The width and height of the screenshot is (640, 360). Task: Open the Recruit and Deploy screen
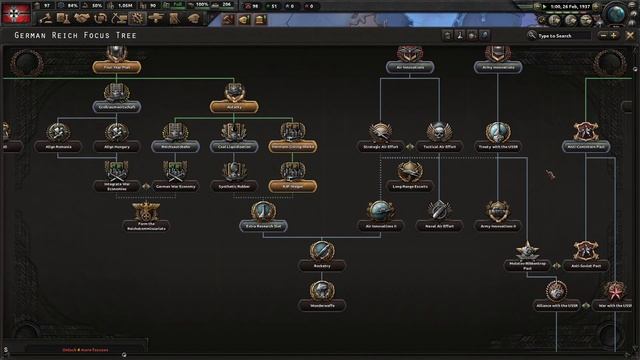tap(156, 18)
